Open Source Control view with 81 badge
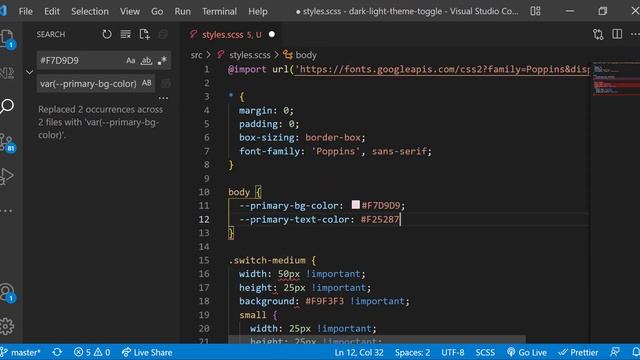Image resolution: width=640 pixels, height=360 pixels. (7, 143)
